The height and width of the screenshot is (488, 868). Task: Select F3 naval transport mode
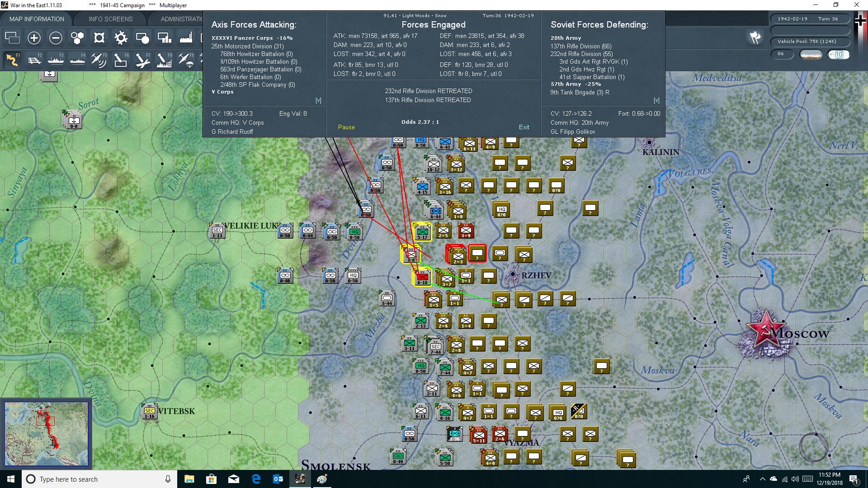tap(56, 60)
